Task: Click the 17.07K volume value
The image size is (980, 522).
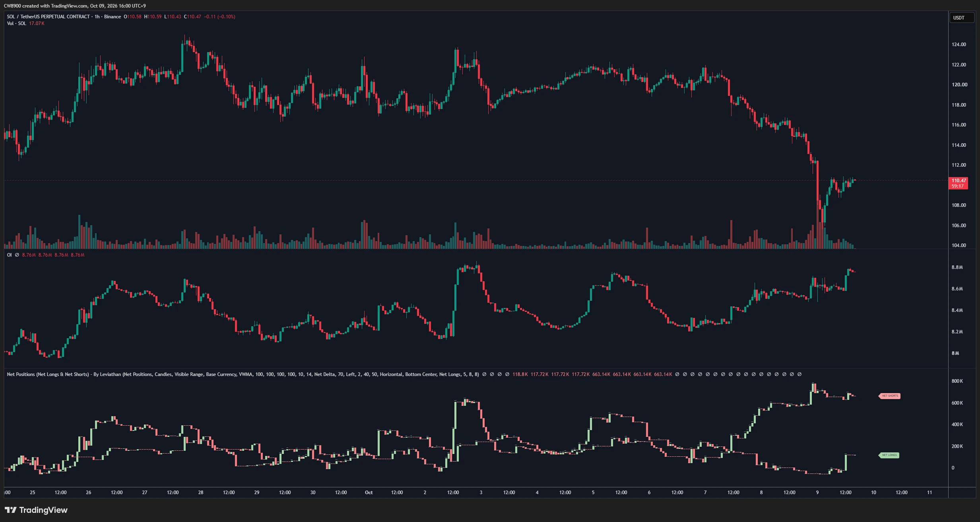Action: click(x=37, y=23)
